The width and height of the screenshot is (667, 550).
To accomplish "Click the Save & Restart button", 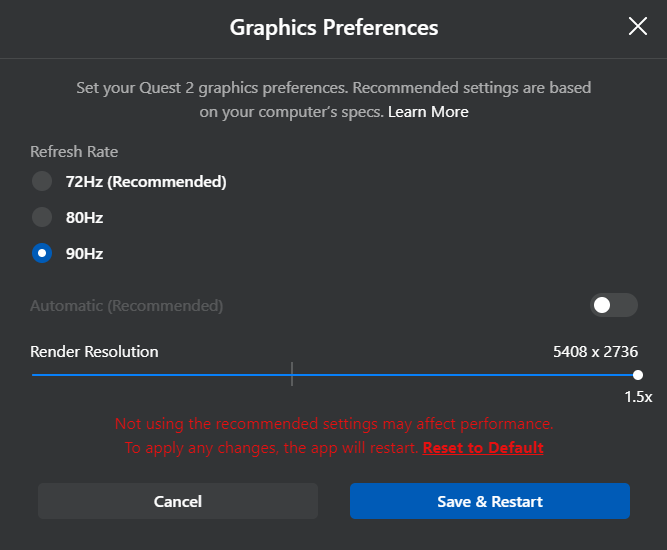I will point(489,501).
